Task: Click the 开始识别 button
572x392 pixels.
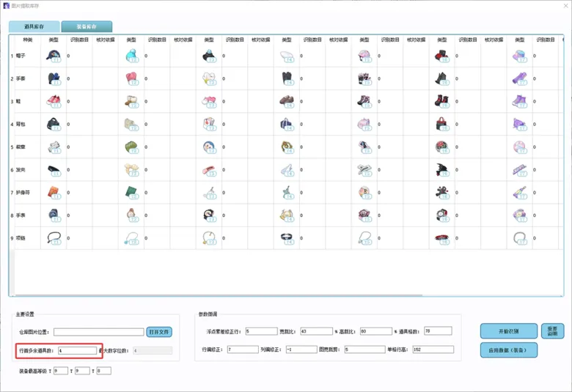Action: click(x=508, y=331)
